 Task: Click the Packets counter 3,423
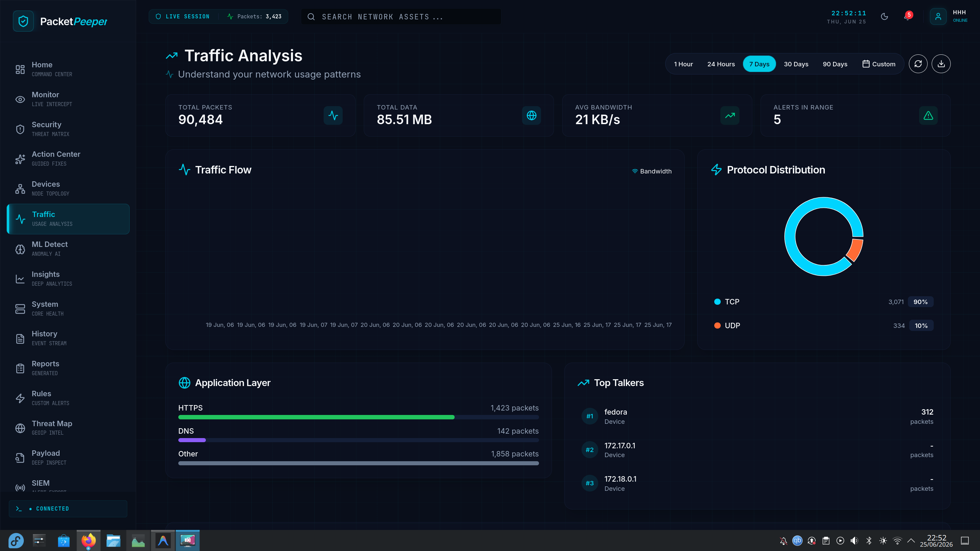pyautogui.click(x=254, y=16)
